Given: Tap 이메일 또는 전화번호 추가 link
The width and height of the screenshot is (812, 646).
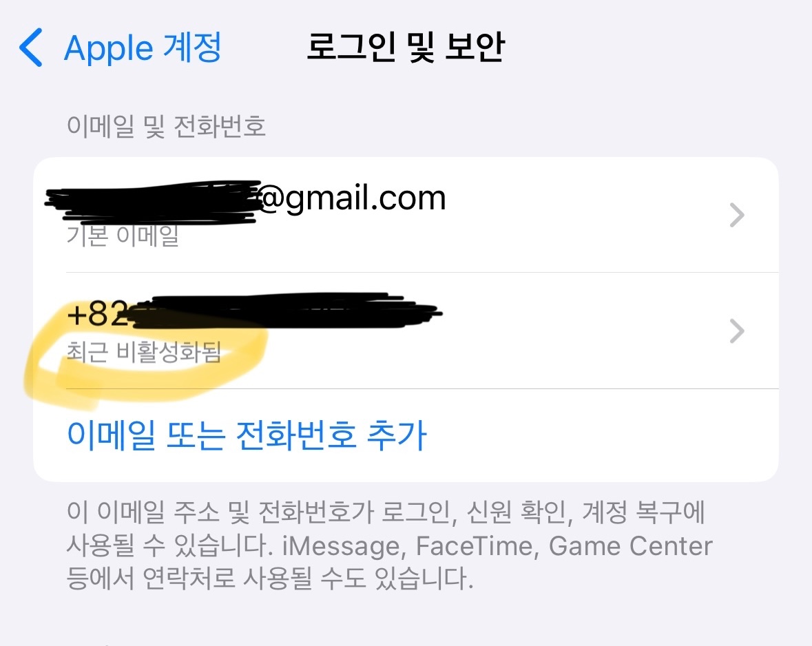Looking at the screenshot, I should tap(247, 435).
